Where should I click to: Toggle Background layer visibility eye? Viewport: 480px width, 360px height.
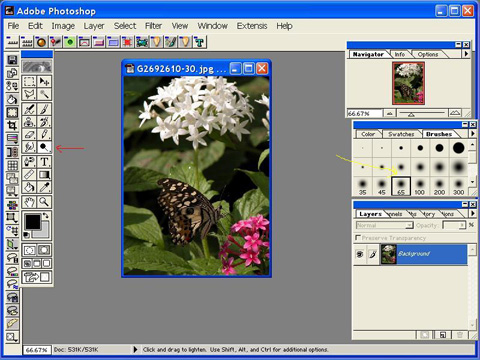point(360,254)
